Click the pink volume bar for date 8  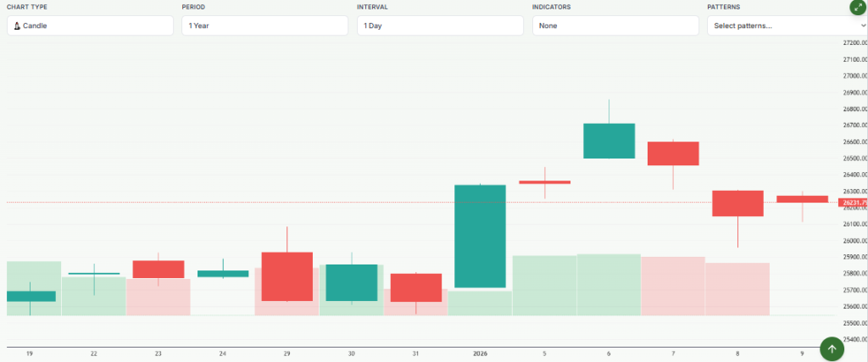738,289
